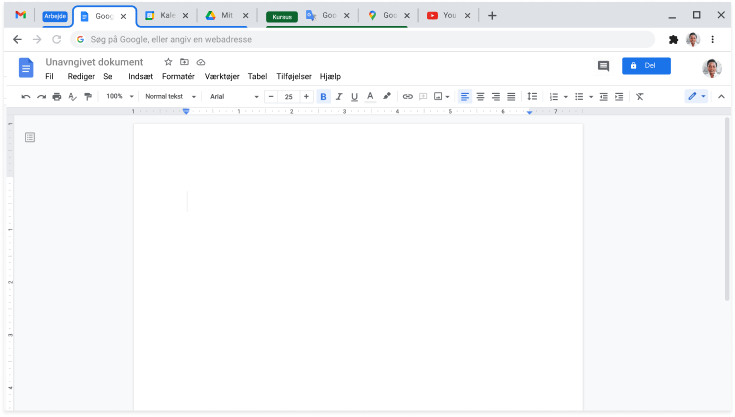Open the Hjælp menu
The height and width of the screenshot is (417, 735).
click(x=330, y=76)
